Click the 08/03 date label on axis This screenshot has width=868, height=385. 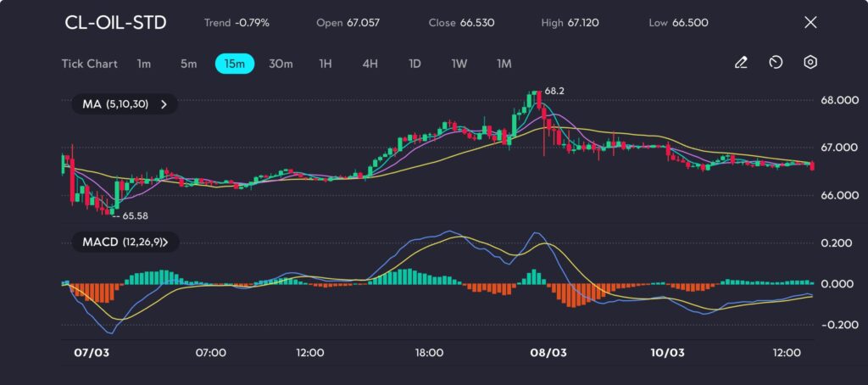[547, 352]
